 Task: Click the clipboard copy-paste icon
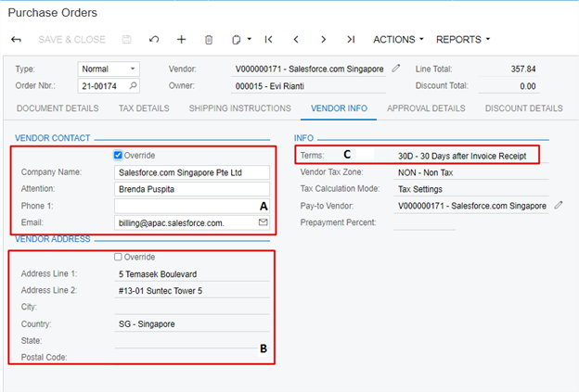click(x=236, y=40)
